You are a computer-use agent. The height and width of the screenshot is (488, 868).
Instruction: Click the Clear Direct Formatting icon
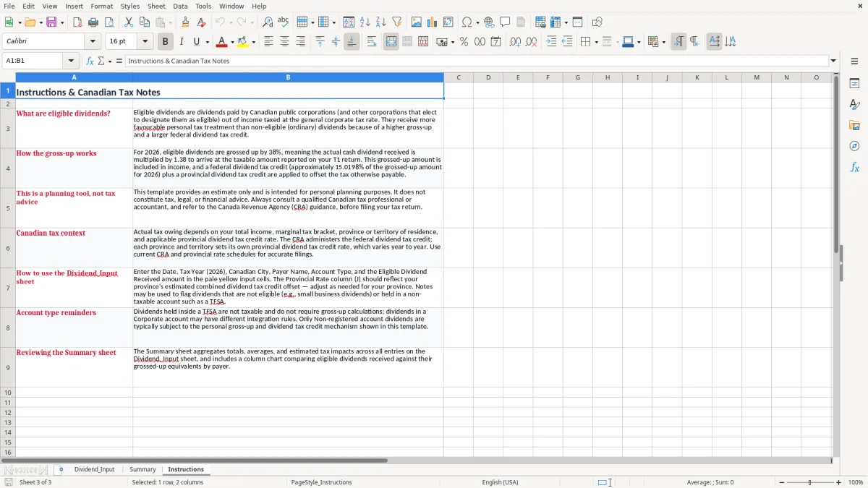click(201, 22)
